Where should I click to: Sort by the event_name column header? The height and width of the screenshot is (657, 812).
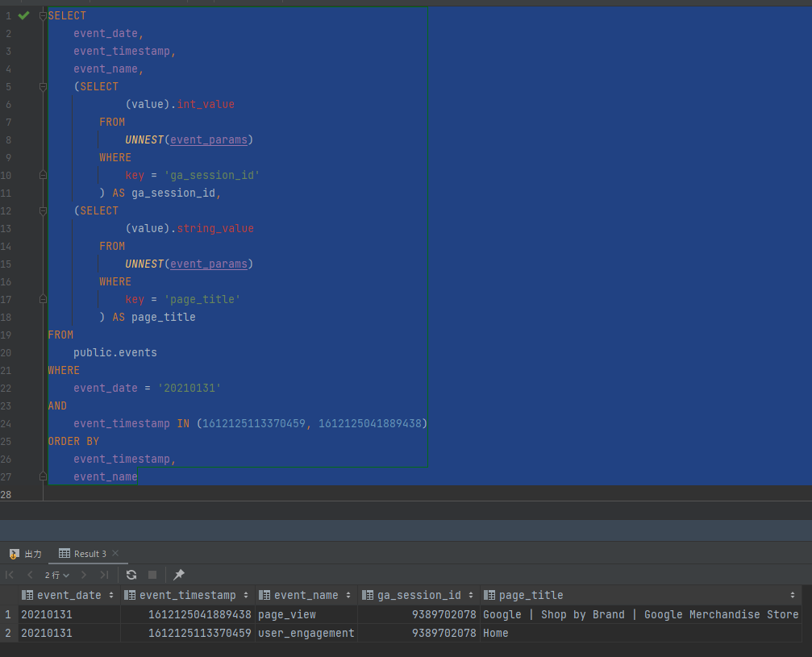click(x=306, y=596)
